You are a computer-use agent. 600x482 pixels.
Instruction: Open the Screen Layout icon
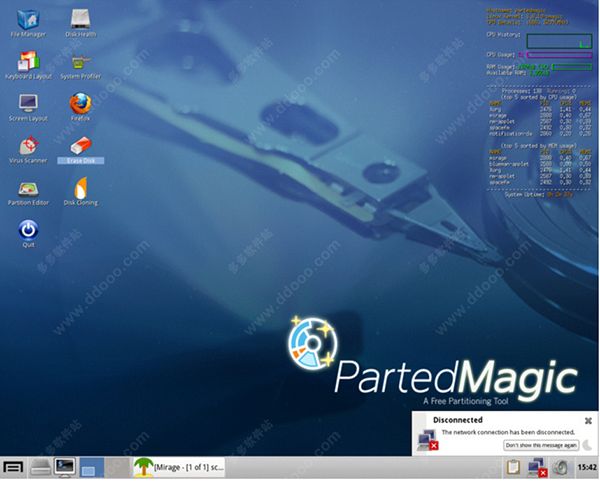coord(28,107)
